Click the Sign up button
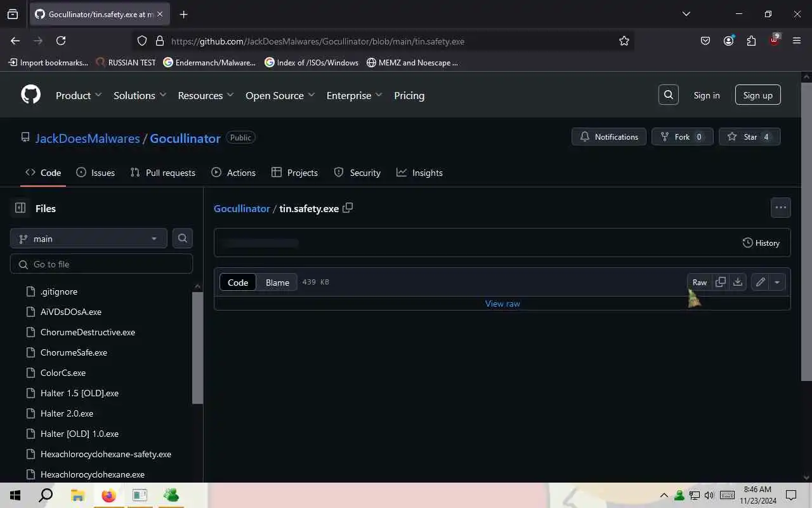 (758, 95)
